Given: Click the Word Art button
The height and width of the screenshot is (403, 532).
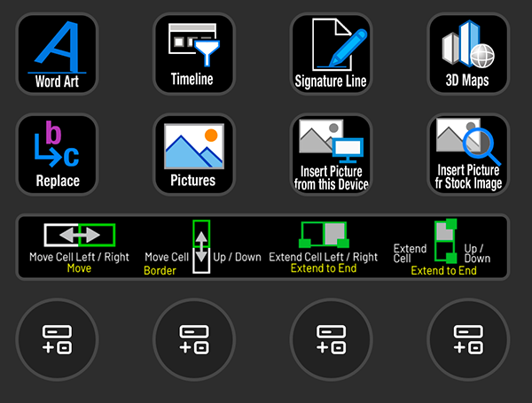Looking at the screenshot, I should tap(57, 54).
